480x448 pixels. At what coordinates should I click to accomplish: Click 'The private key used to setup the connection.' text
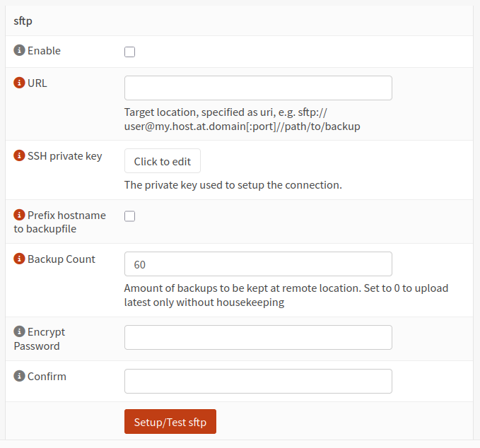[x=233, y=185]
